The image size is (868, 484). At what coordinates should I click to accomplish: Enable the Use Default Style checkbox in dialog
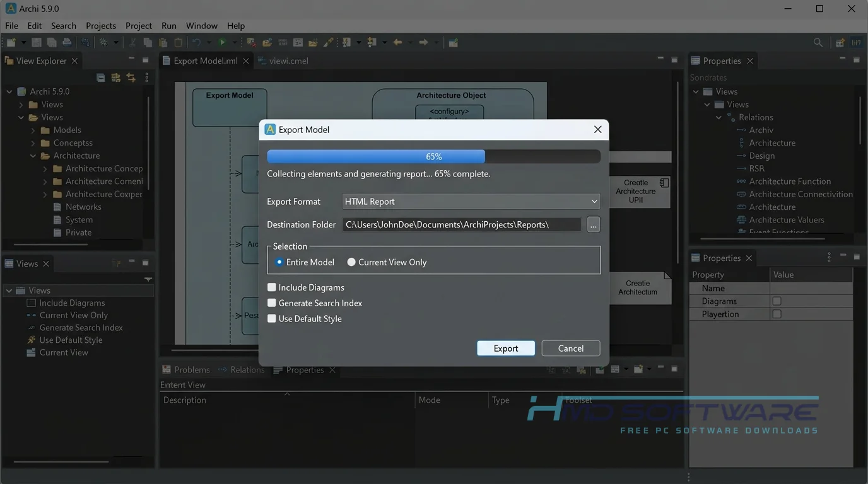pyautogui.click(x=272, y=319)
